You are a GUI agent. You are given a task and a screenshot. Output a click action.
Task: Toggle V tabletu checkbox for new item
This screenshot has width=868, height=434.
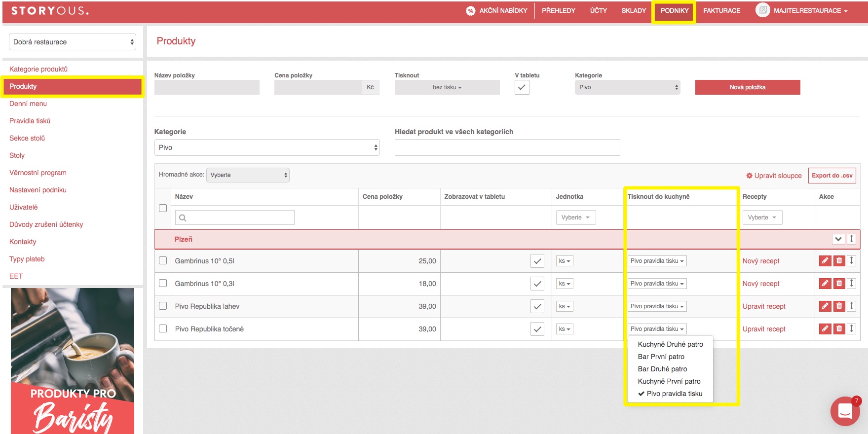pyautogui.click(x=522, y=87)
